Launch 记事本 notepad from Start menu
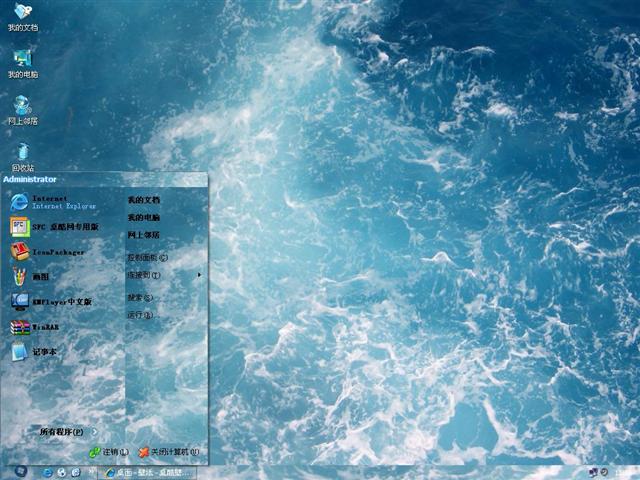The height and width of the screenshot is (480, 640). pyautogui.click(x=33, y=352)
